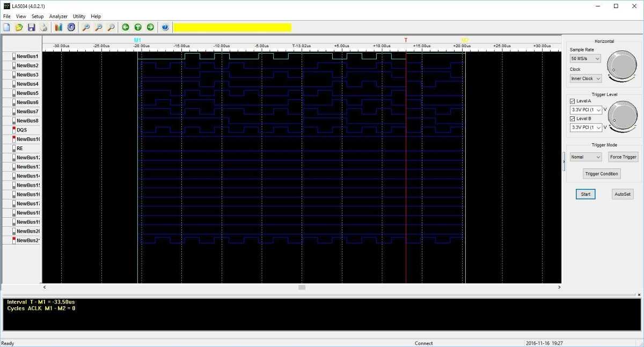Open the bar chart statistics icon

coord(58,27)
